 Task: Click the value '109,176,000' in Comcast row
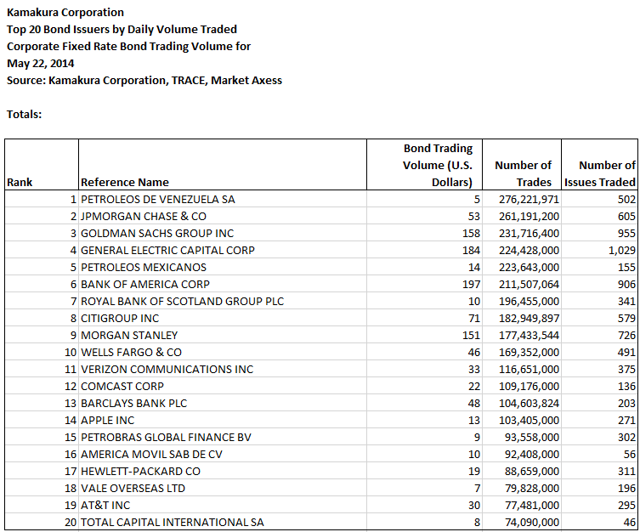click(x=529, y=386)
